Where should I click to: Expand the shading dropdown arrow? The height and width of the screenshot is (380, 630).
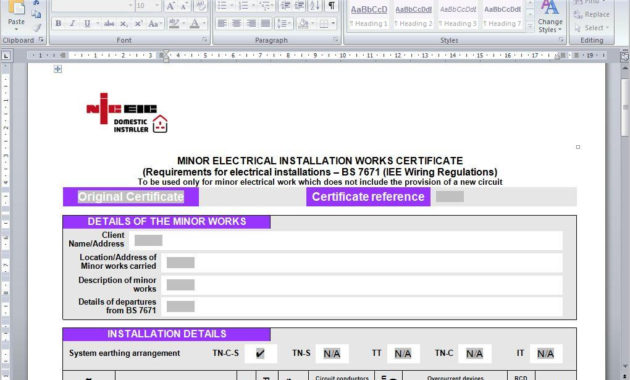click(x=312, y=24)
